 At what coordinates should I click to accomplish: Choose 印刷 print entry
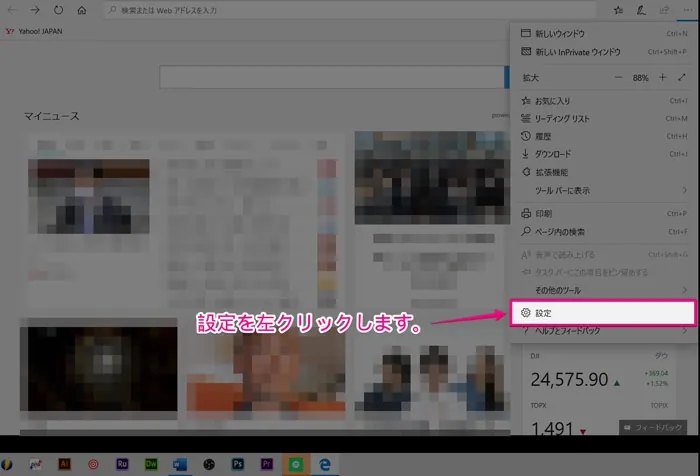click(604, 213)
